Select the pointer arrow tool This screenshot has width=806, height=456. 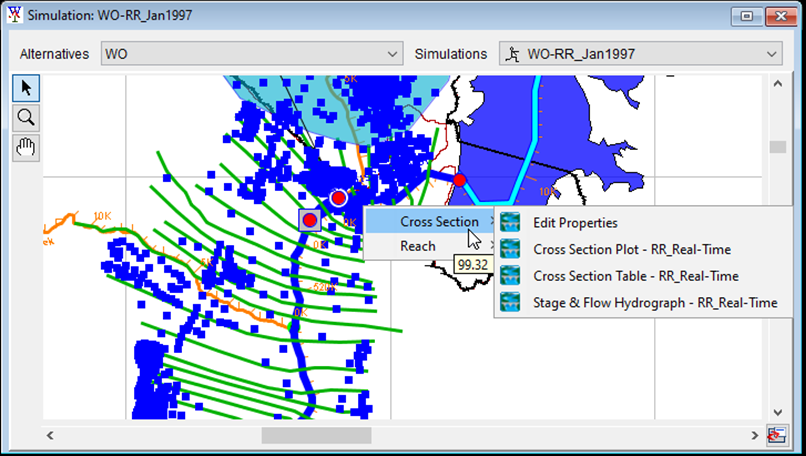point(26,88)
